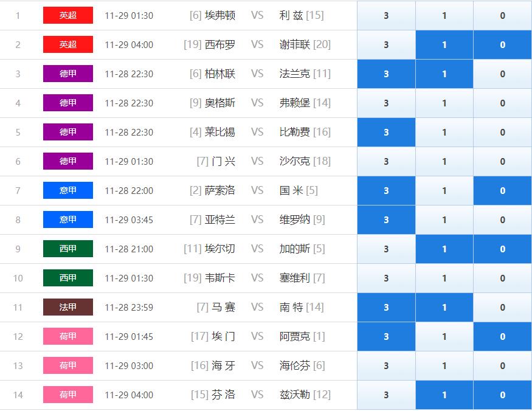The image size is (532, 411).
Task: Open team 莱比锡 in match 5
Action: pyautogui.click(x=220, y=132)
